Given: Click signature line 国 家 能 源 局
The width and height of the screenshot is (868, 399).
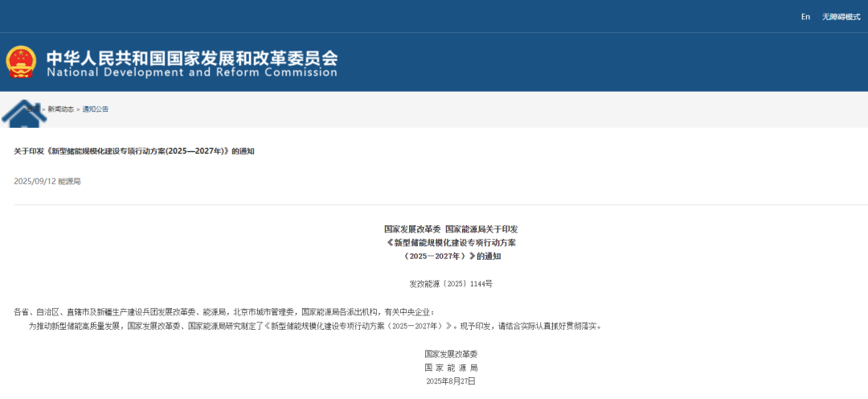Looking at the screenshot, I should pos(451,368).
